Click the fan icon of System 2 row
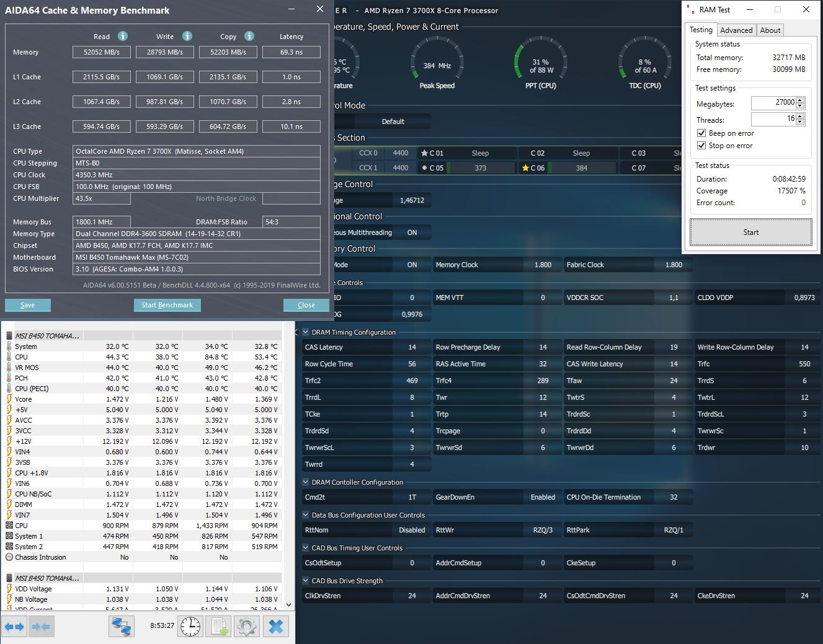 [9, 547]
